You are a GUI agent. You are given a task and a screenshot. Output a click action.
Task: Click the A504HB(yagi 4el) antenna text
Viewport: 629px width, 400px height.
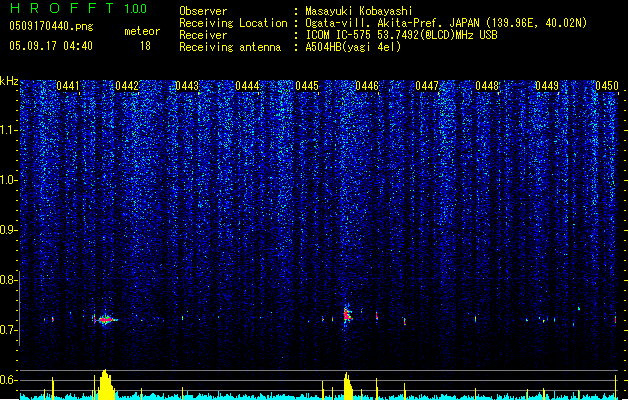tap(353, 47)
